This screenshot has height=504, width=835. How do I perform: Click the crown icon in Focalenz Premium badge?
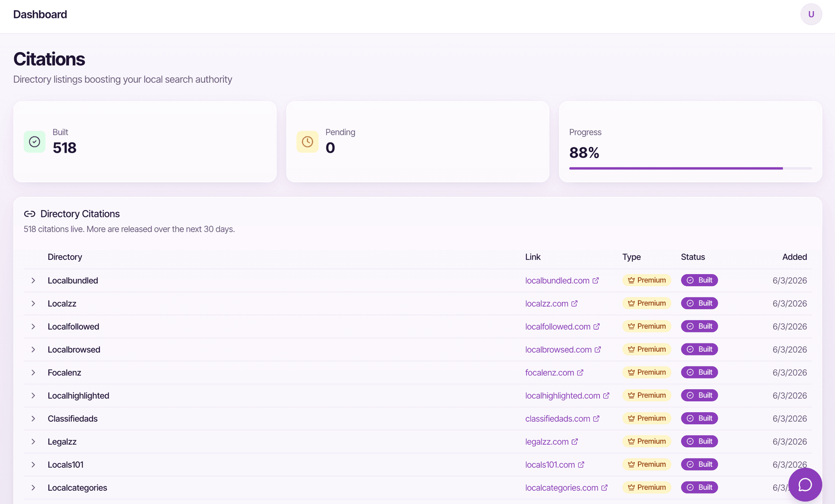tap(631, 372)
